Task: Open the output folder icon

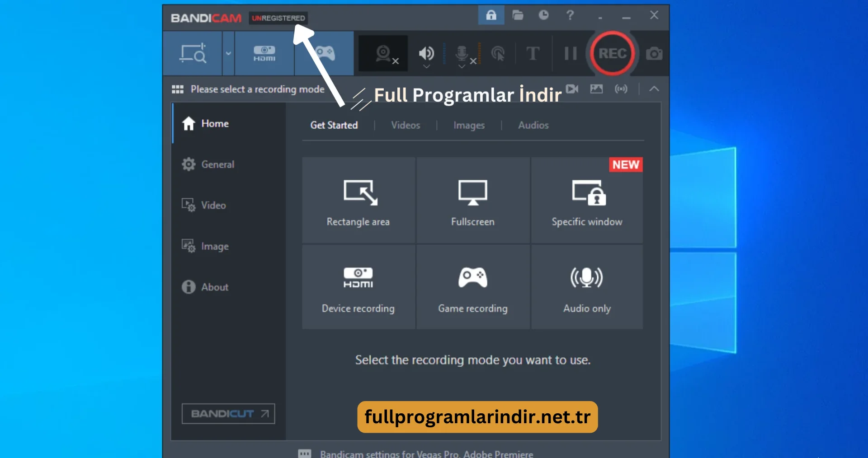Action: [x=518, y=15]
